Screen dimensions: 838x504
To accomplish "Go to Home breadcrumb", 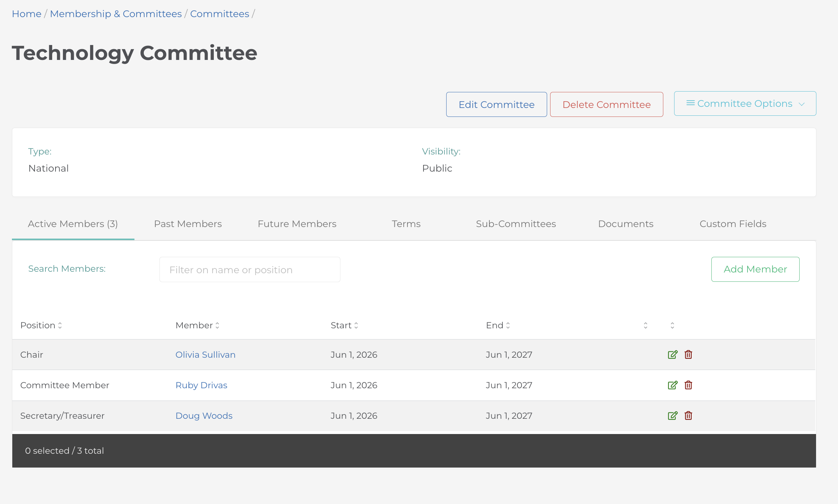I will pos(26,14).
